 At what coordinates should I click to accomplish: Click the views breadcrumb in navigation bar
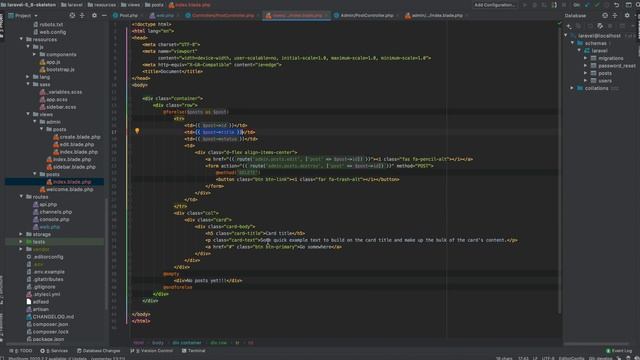[130, 5]
